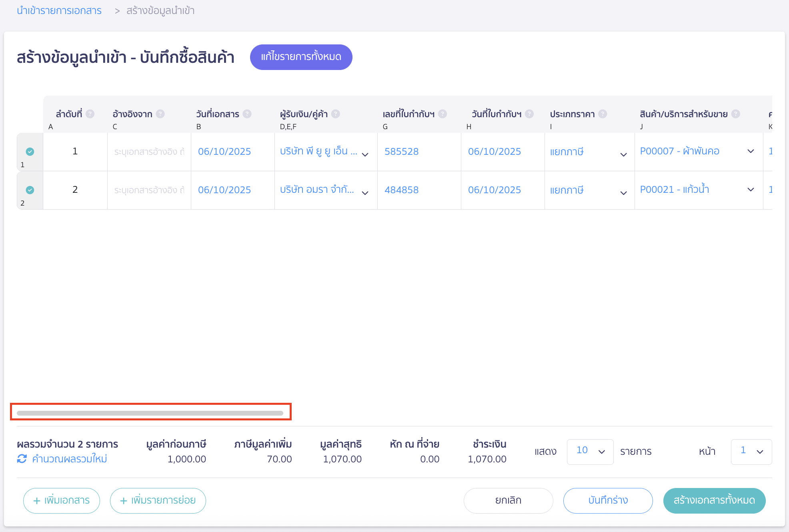The height and width of the screenshot is (532, 789).
Task: Click help icon beside อ้างอิงจาก column header
Action: (160, 114)
